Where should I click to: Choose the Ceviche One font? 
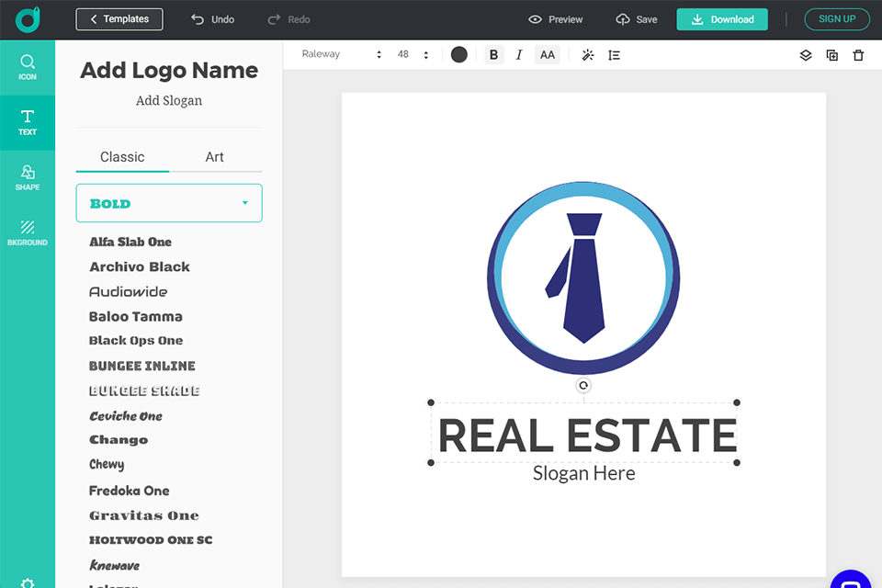point(126,416)
